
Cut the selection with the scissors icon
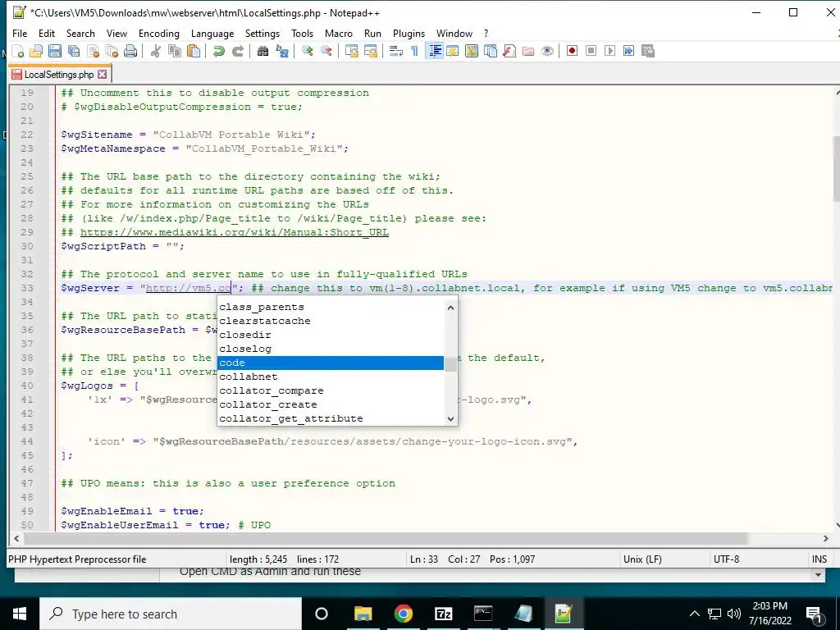155,51
